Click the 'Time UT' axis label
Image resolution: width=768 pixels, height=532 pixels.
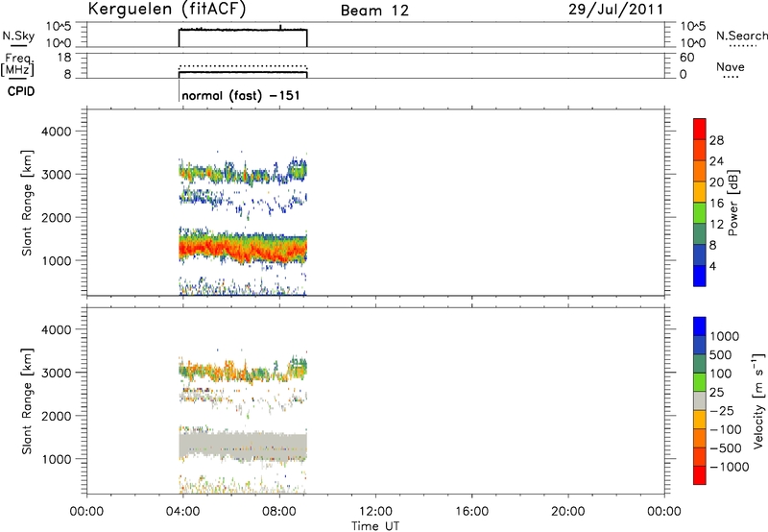pos(375,526)
